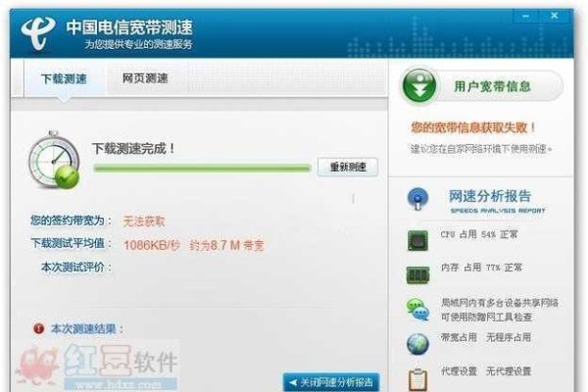Screen dimensions: 588x392
Task: Click the CPU chip icon
Action: click(417, 240)
